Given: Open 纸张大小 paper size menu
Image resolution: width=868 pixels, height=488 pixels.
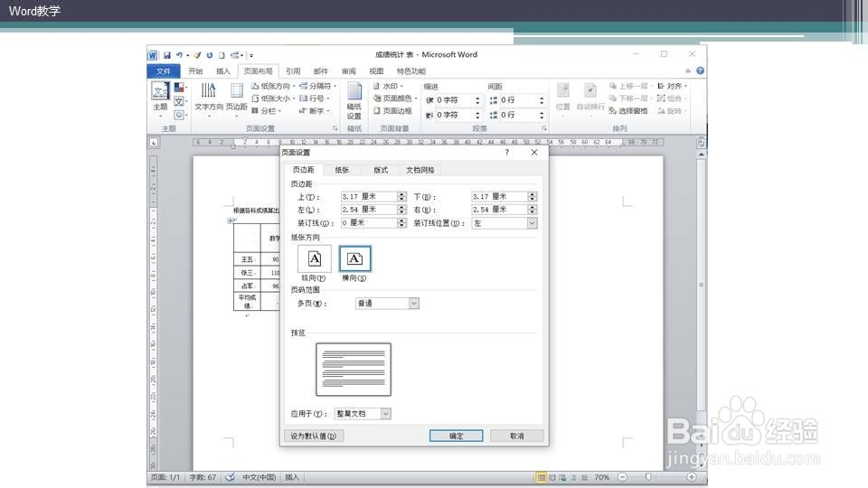Looking at the screenshot, I should (273, 99).
